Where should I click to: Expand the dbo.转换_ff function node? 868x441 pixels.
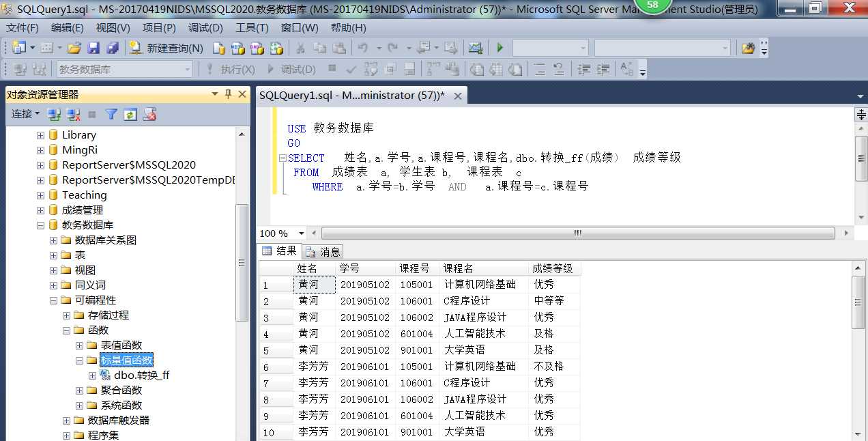(93, 375)
